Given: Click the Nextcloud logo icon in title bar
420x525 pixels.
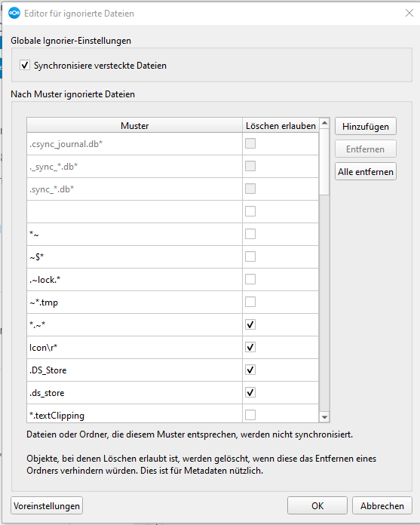Looking at the screenshot, I should pyautogui.click(x=14, y=13).
